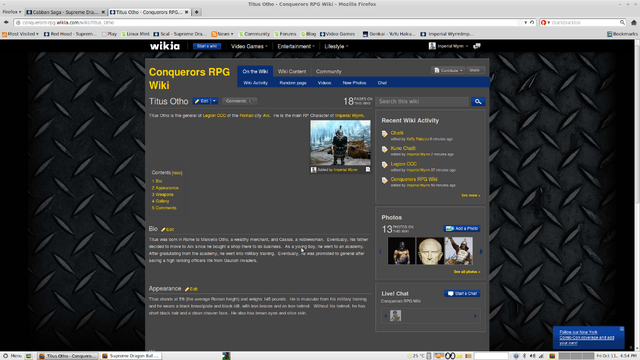
Task: Open the Wikia notifications speech-bubble icon
Action: [x=476, y=46]
